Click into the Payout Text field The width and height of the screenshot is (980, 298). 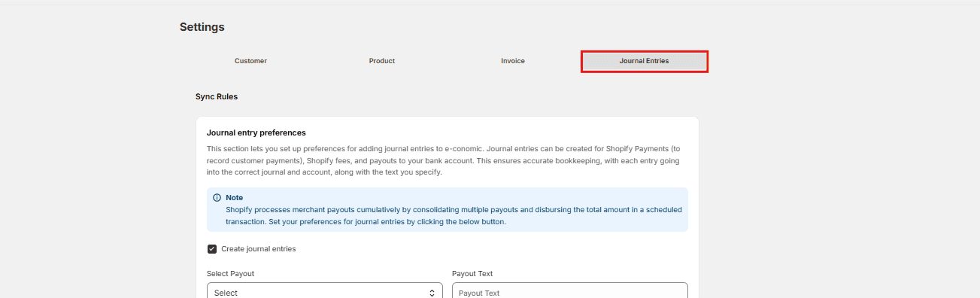(x=569, y=291)
